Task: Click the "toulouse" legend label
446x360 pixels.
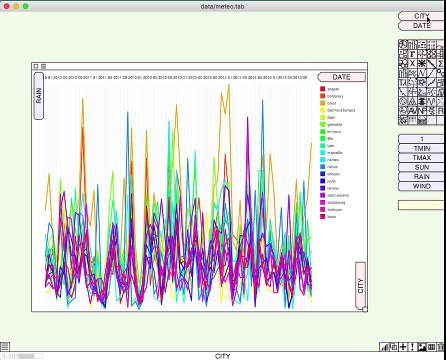Action: click(x=335, y=209)
